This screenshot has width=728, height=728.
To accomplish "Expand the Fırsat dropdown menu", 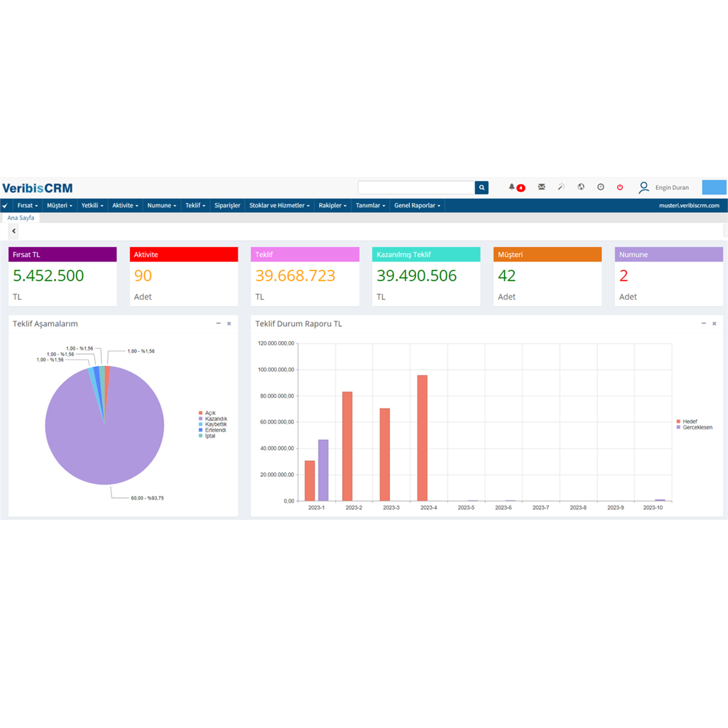I will [x=27, y=206].
